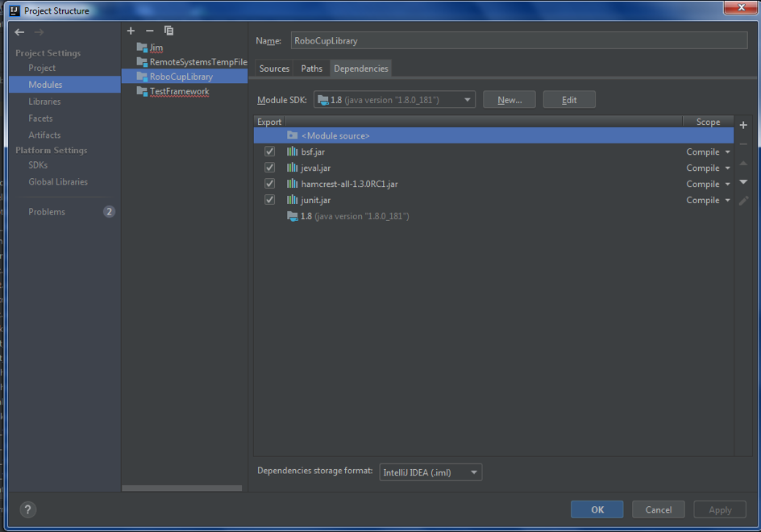Remove dependency using the right-side minus icon
Screen dimensions: 761x532
(x=743, y=144)
